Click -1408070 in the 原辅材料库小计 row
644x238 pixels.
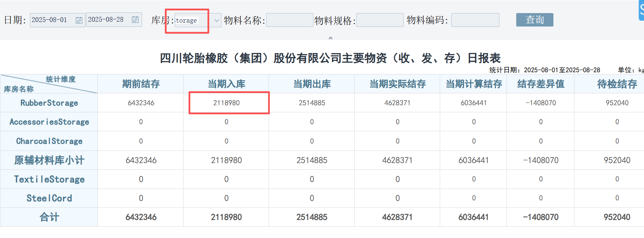[x=541, y=160]
